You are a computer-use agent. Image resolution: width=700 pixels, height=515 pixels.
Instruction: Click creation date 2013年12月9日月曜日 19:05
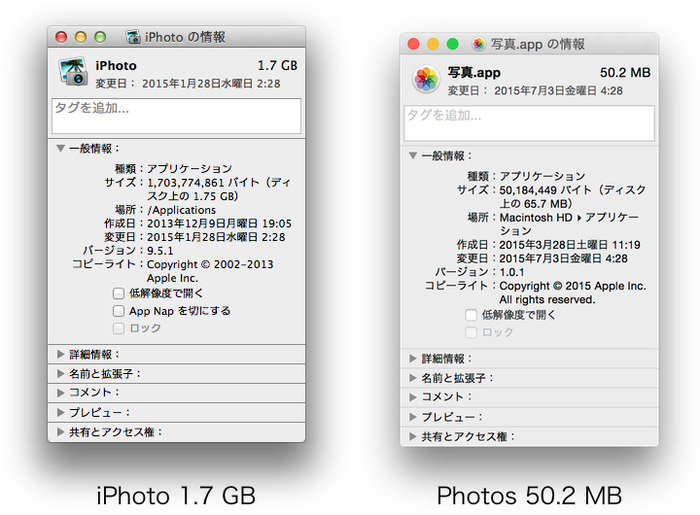pyautogui.click(x=219, y=223)
